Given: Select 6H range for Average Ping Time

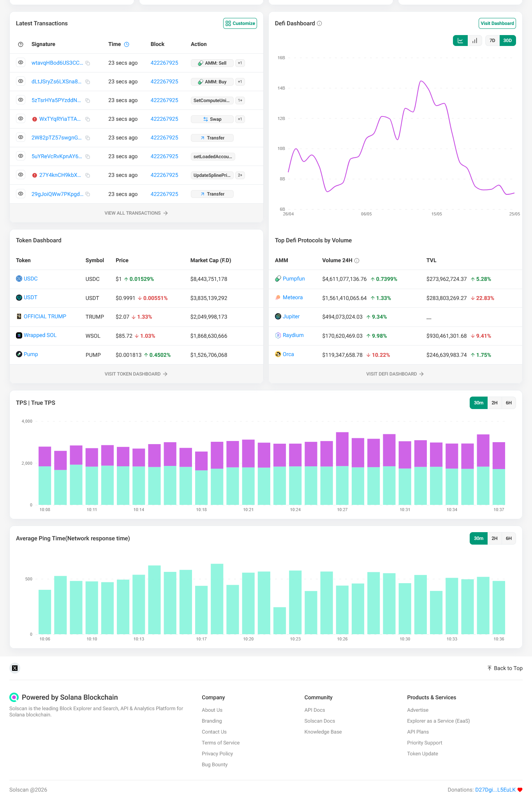Looking at the screenshot, I should click(x=509, y=538).
